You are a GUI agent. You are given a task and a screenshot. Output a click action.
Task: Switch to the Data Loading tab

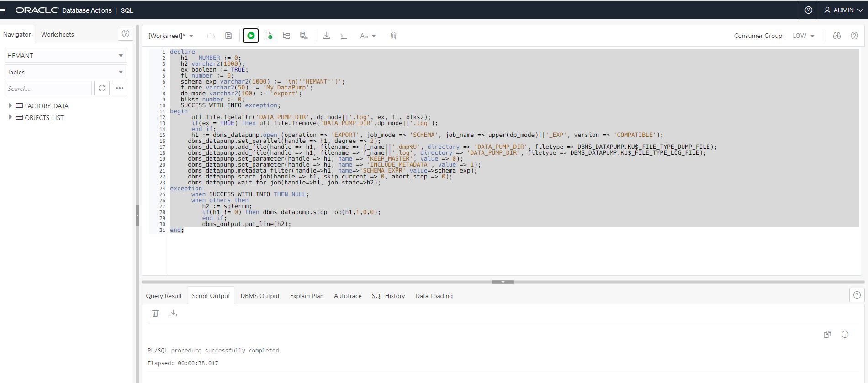[x=434, y=296]
